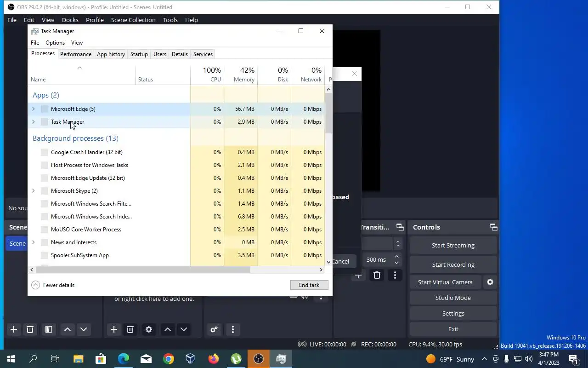This screenshot has height=368, width=588.
Task: Open advanced audio properties gears icon
Action: [x=214, y=329]
